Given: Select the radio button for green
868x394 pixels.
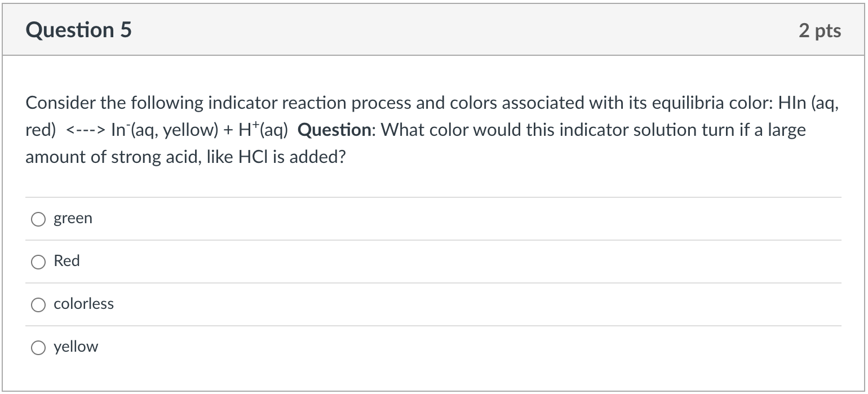Looking at the screenshot, I should tap(38, 219).
